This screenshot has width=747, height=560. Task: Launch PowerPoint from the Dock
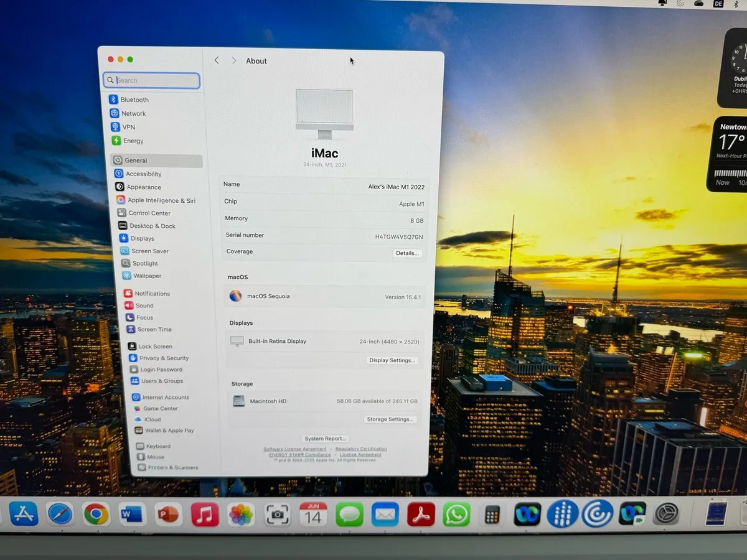168,515
